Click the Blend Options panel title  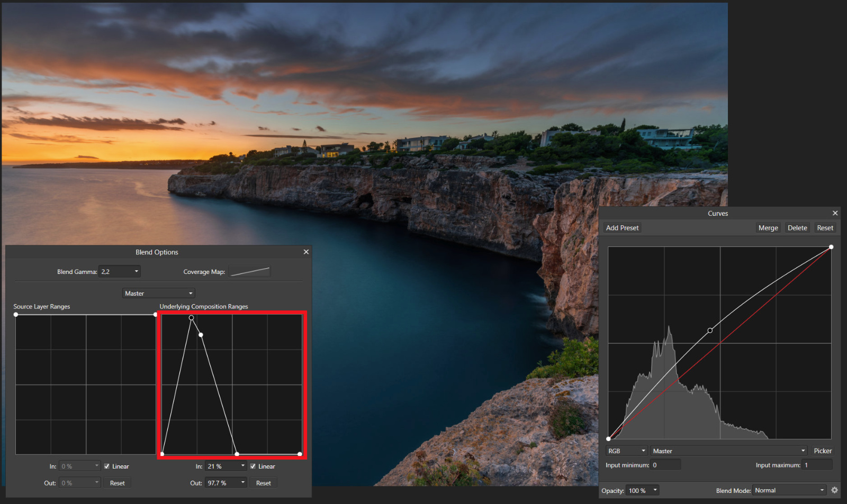157,252
